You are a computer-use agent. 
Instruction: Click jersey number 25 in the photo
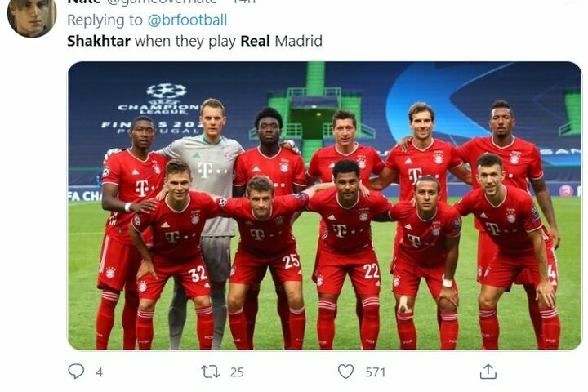point(291,261)
